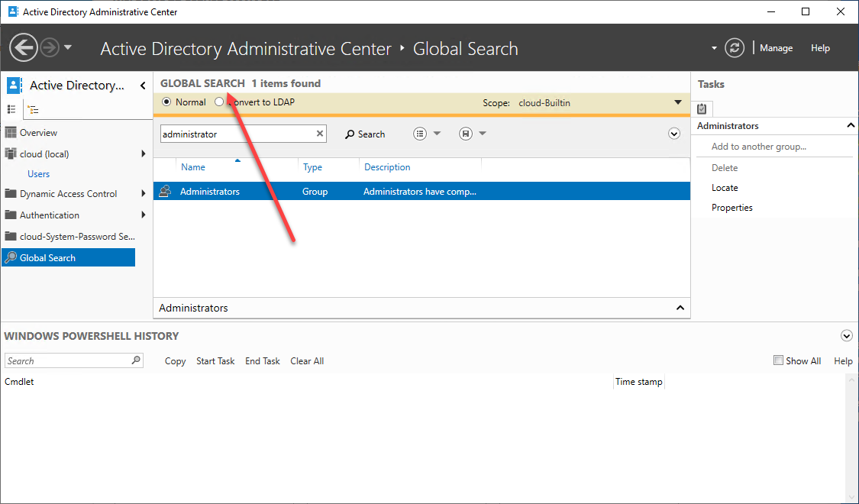
Task: Click the Cmdlet column header
Action: click(x=19, y=382)
